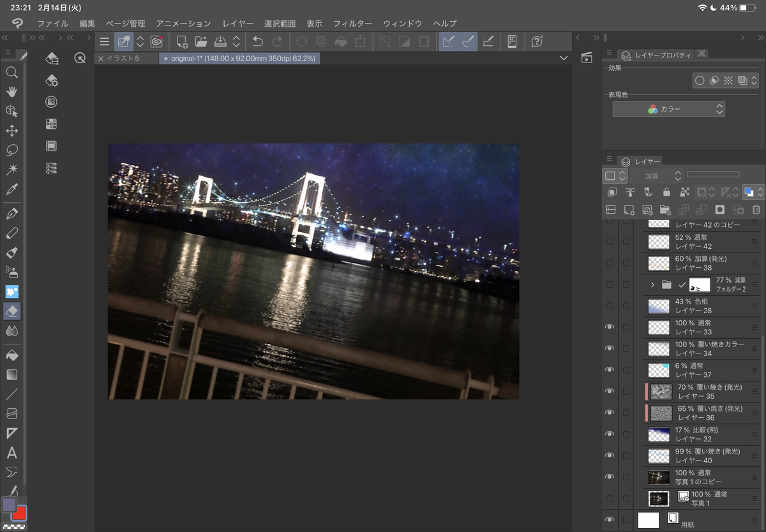
Task: Click the Redo arrow in command bar
Action: 277,41
